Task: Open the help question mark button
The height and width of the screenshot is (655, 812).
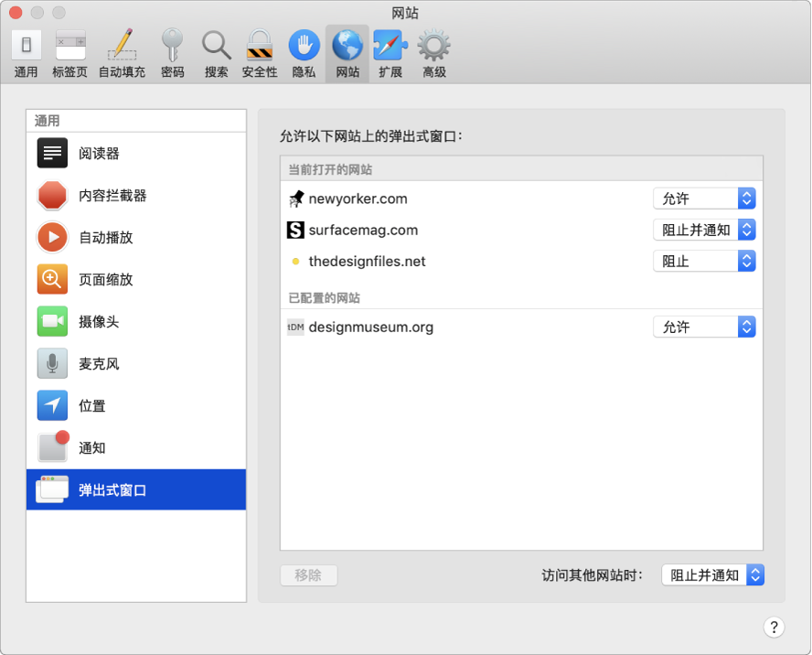Action: pyautogui.click(x=774, y=627)
